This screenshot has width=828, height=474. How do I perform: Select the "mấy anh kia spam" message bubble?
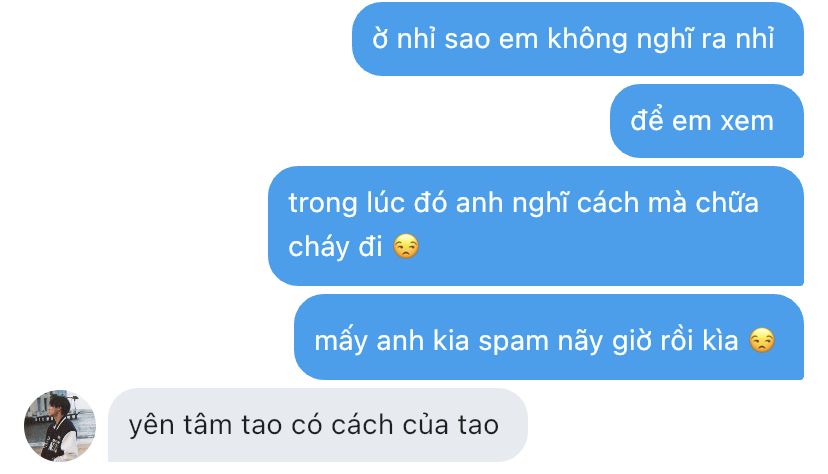tap(549, 337)
